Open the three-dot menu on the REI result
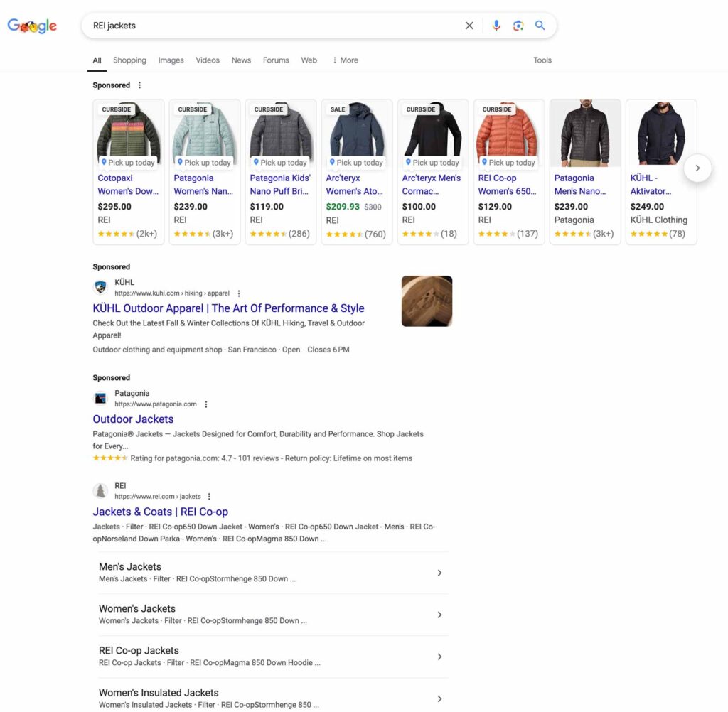The height and width of the screenshot is (712, 728). pyautogui.click(x=209, y=496)
